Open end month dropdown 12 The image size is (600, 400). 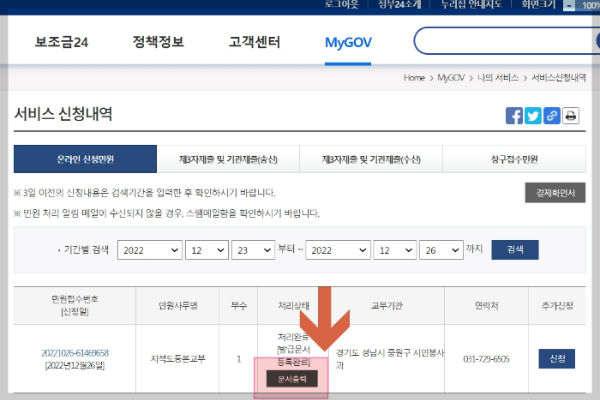[395, 250]
